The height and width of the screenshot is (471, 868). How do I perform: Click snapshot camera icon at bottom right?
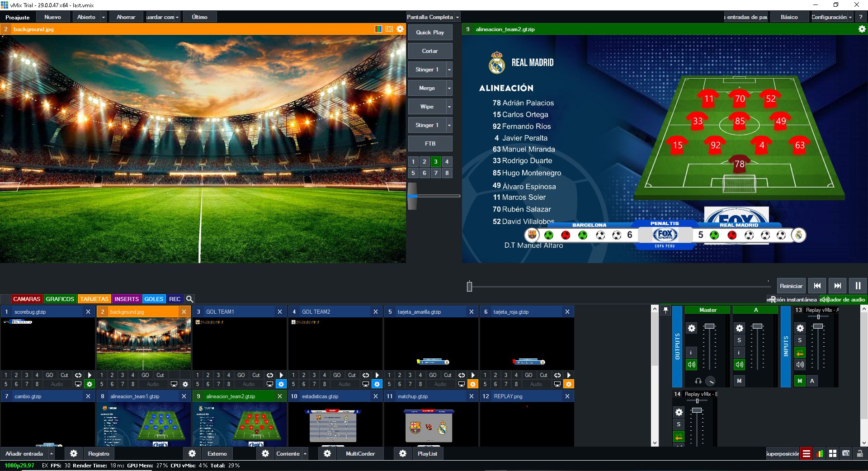tap(846, 453)
